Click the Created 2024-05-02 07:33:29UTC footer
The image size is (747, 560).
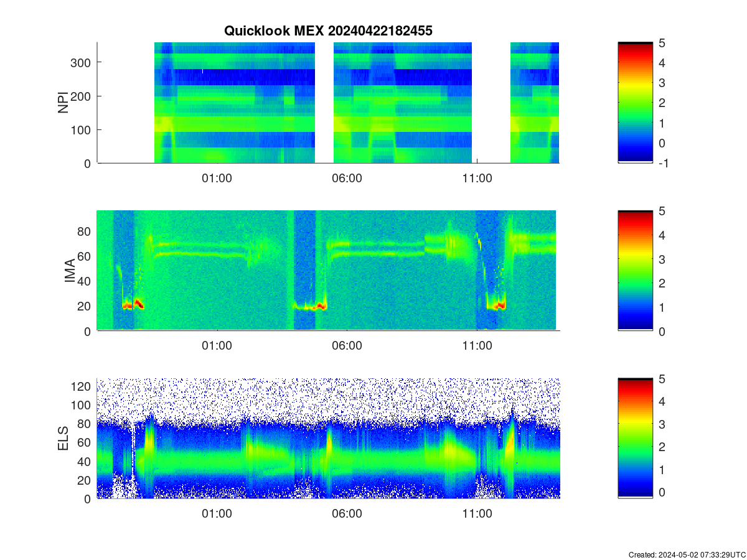[x=687, y=554]
